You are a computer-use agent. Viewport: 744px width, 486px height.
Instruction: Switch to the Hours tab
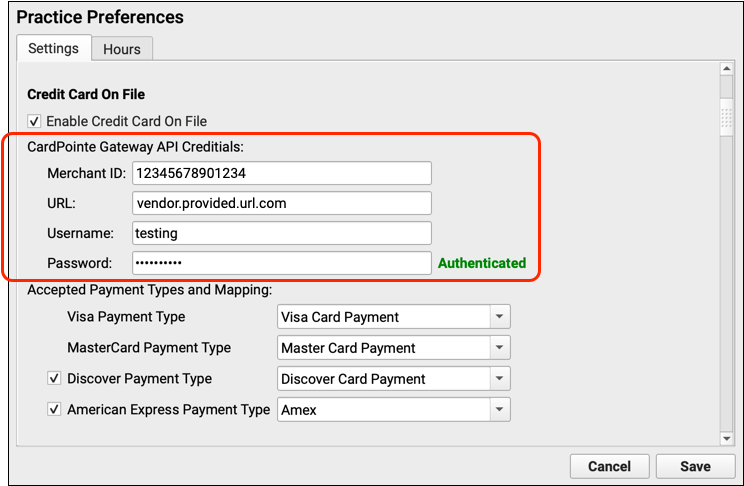point(122,49)
